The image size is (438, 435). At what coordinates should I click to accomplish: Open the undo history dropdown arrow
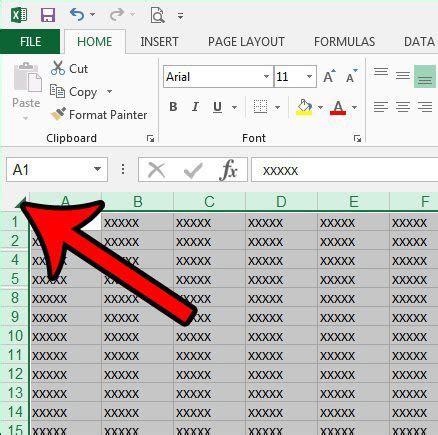(93, 15)
